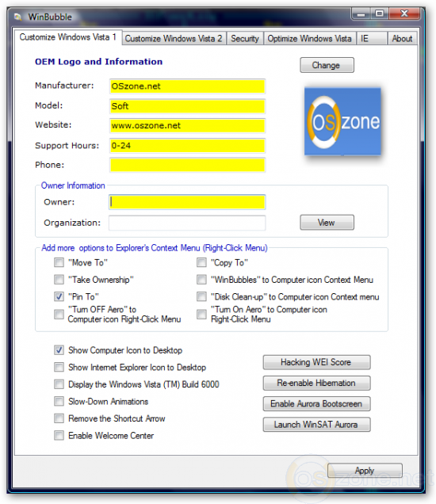Check "Turn On Aero" option

pos(201,314)
